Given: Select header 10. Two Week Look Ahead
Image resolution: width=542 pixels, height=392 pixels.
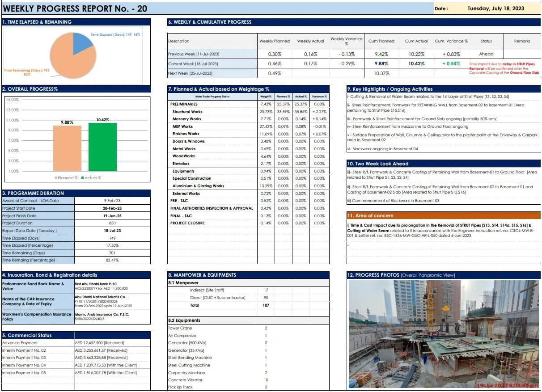Looking at the screenshot, I should (444, 164).
